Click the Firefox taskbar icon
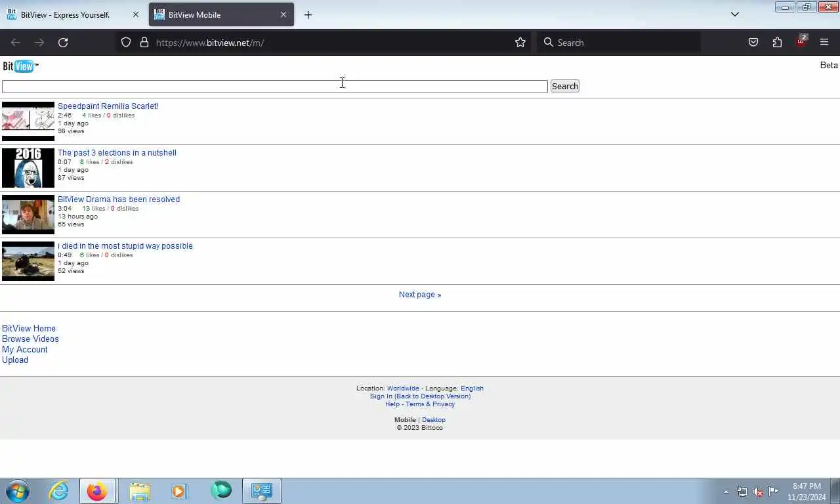840x504 pixels. (x=97, y=491)
